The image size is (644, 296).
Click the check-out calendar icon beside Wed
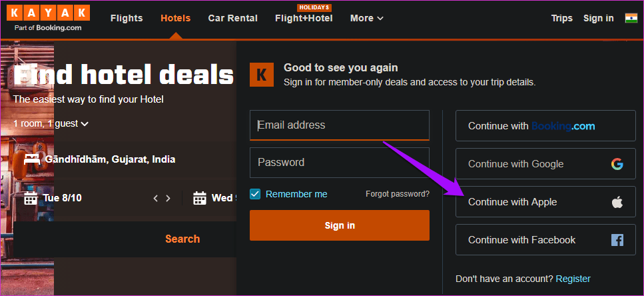tap(200, 198)
